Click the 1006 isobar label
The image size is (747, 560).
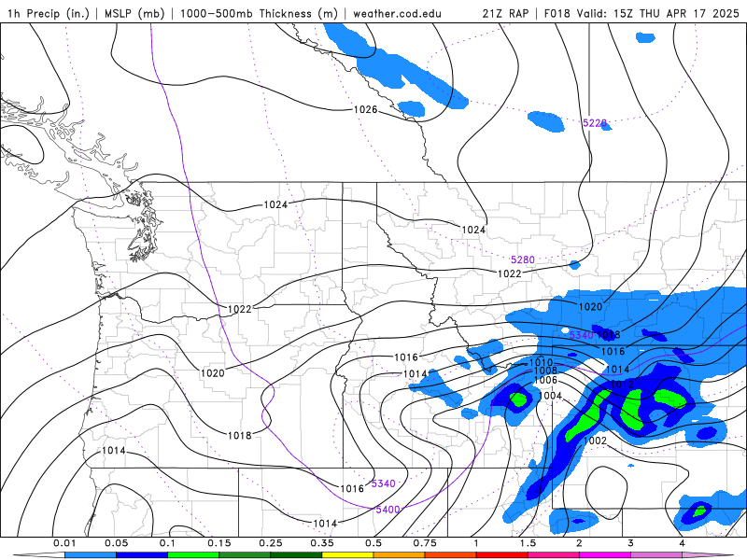point(545,380)
